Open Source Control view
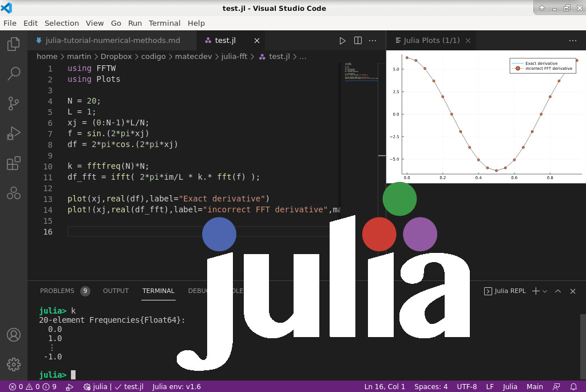The image size is (586, 392). pos(14,104)
